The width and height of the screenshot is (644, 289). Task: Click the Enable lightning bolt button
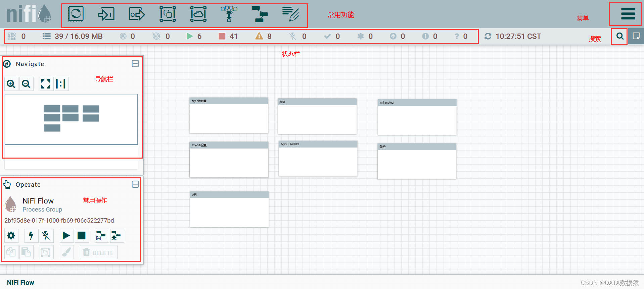point(31,236)
